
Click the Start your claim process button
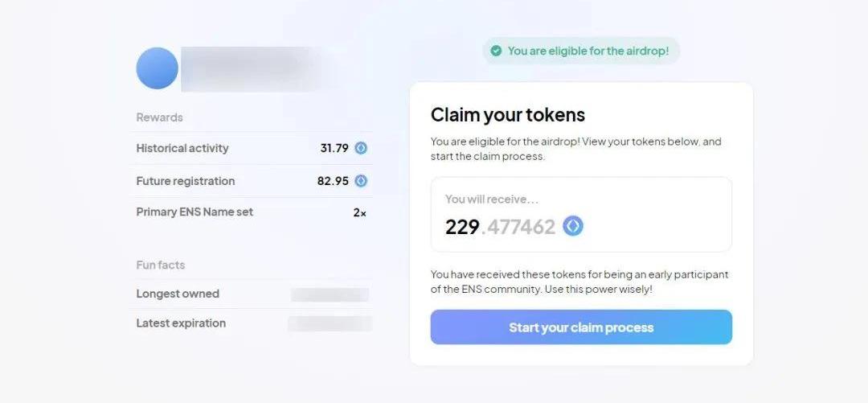click(581, 327)
